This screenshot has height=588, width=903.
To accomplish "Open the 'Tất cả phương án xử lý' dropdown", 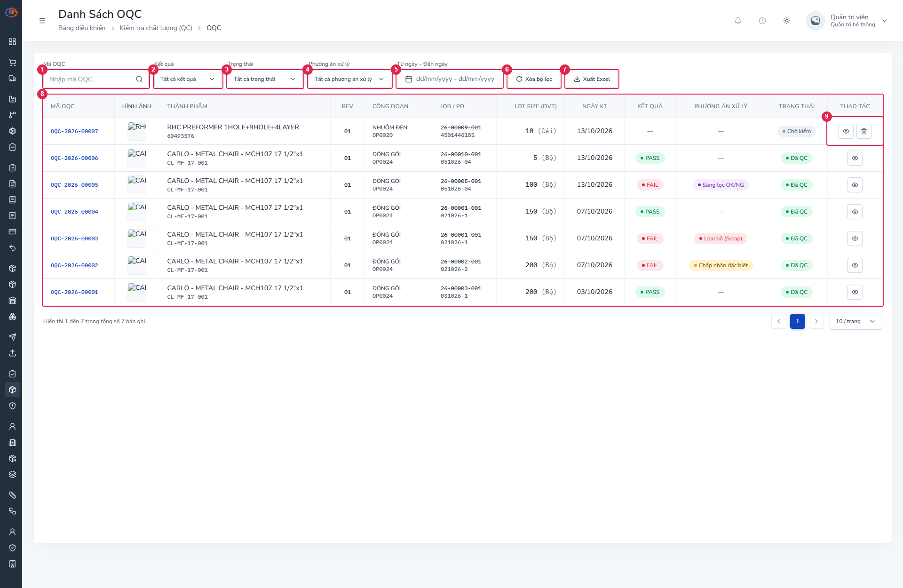I will pos(349,79).
